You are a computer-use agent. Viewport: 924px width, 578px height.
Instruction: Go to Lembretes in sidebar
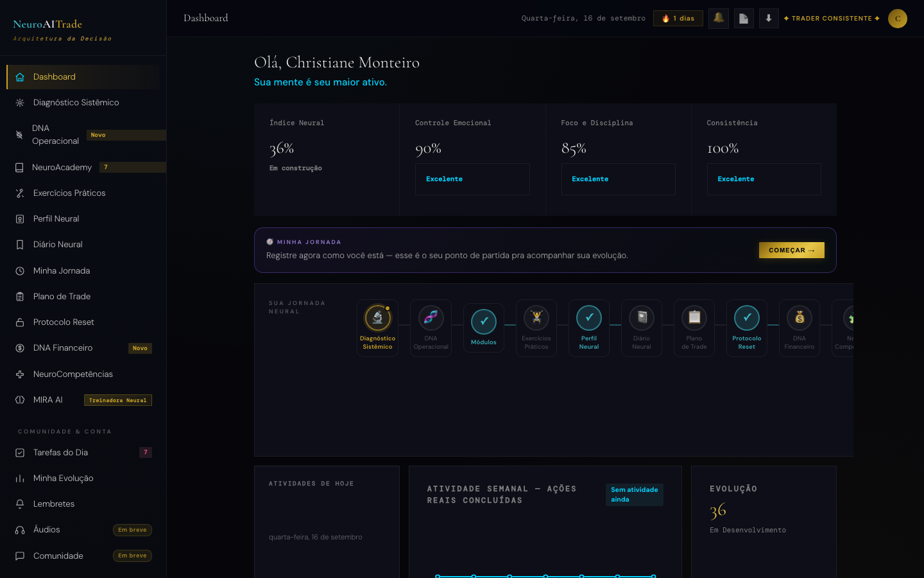tap(83, 504)
